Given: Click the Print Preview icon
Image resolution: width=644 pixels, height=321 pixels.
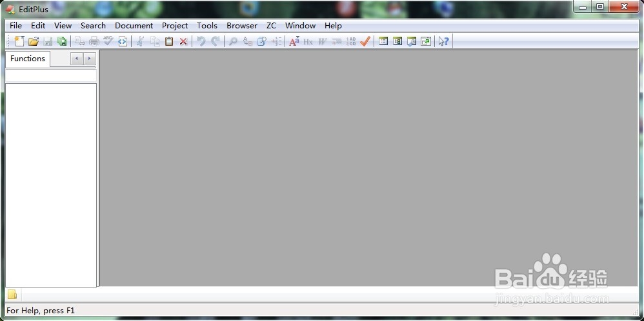Looking at the screenshot, I should pyautogui.click(x=79, y=41).
